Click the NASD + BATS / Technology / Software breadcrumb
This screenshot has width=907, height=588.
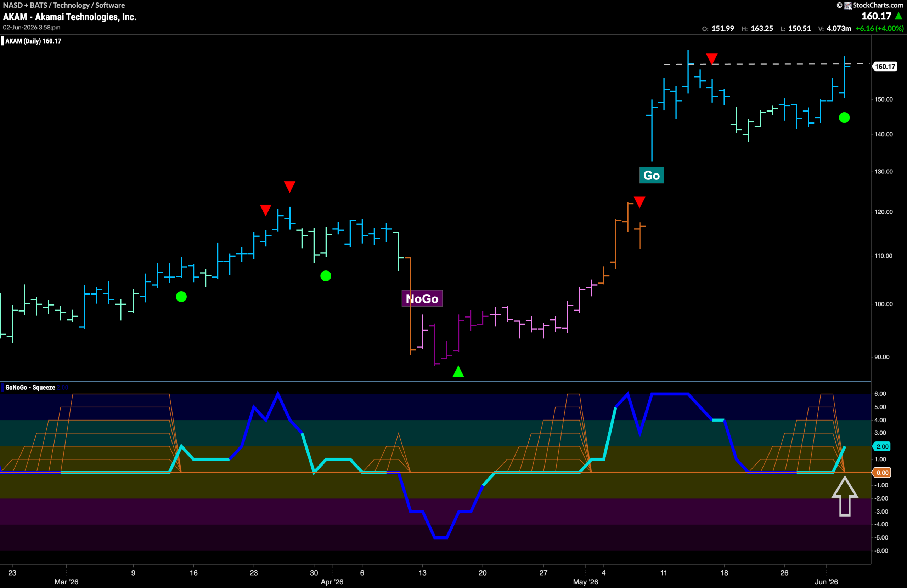coord(64,5)
